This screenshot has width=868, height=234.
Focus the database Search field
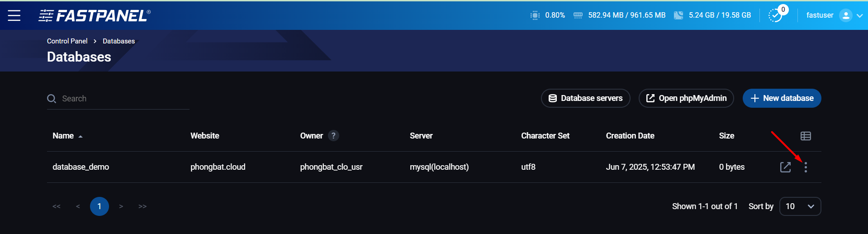[122, 99]
